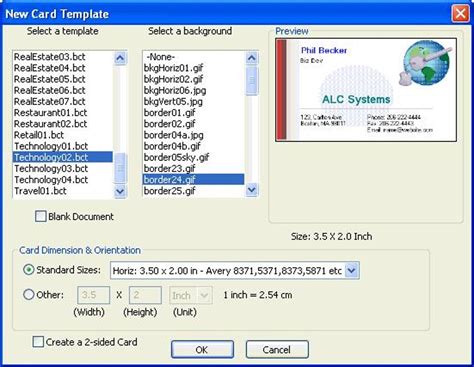Choose border05sky.gif background
Viewport: 474px width, 367px height.
(193, 157)
